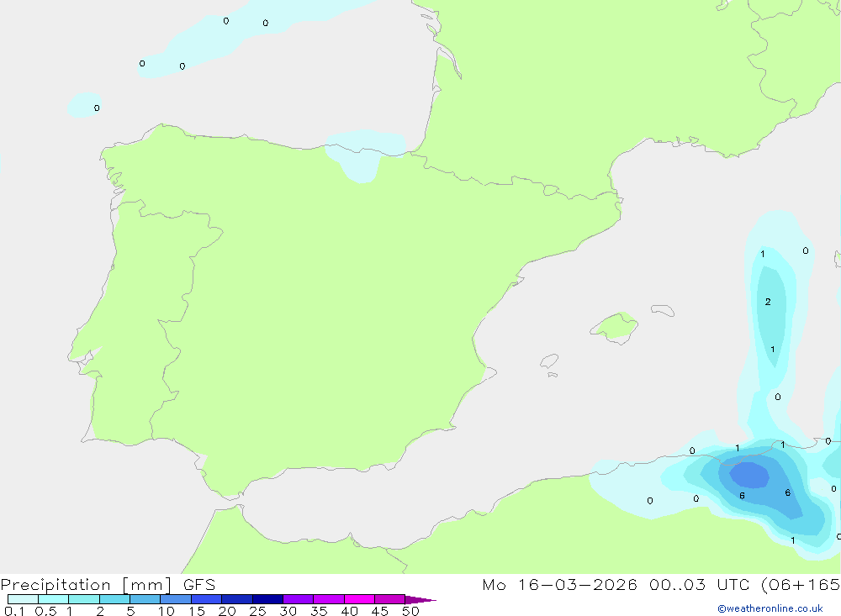Image resolution: width=841 pixels, height=616 pixels.
Task: Click the '2' precipitation value on the map
Action: coord(768,302)
